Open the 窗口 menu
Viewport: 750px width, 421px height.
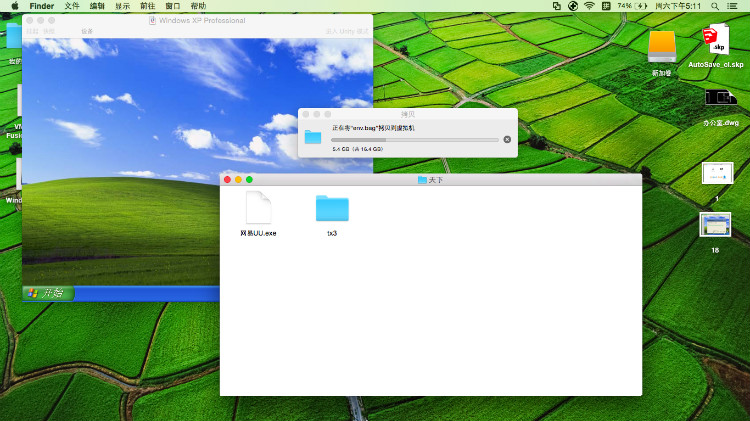tap(173, 6)
